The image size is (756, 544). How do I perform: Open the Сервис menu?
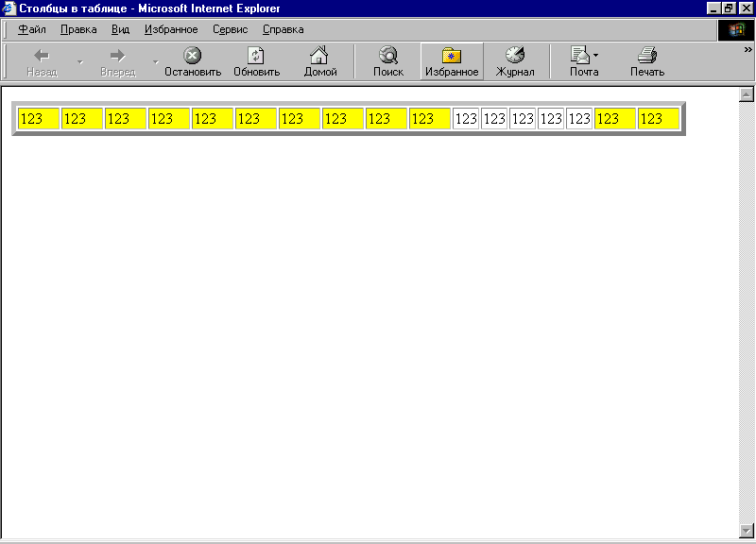click(x=231, y=29)
